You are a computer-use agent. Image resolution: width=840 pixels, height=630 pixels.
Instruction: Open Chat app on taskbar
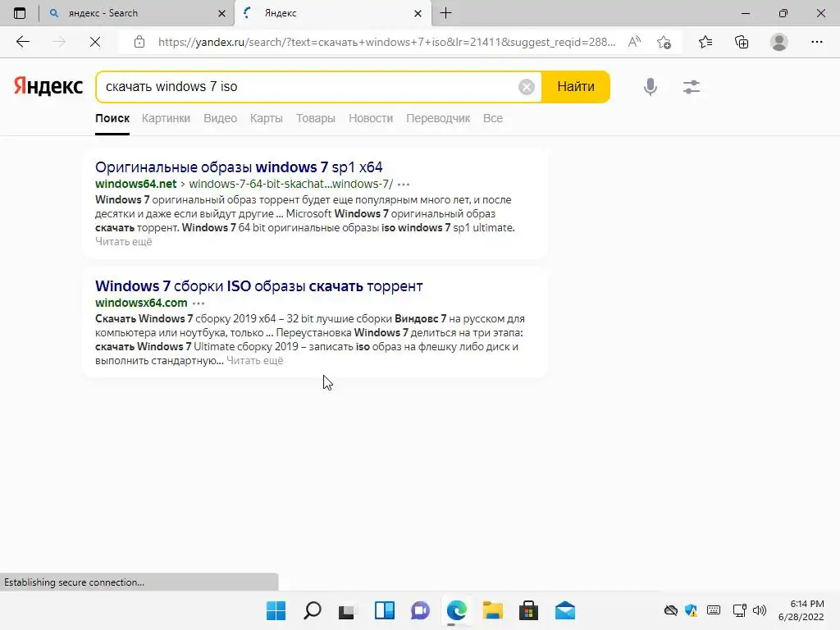click(x=421, y=610)
